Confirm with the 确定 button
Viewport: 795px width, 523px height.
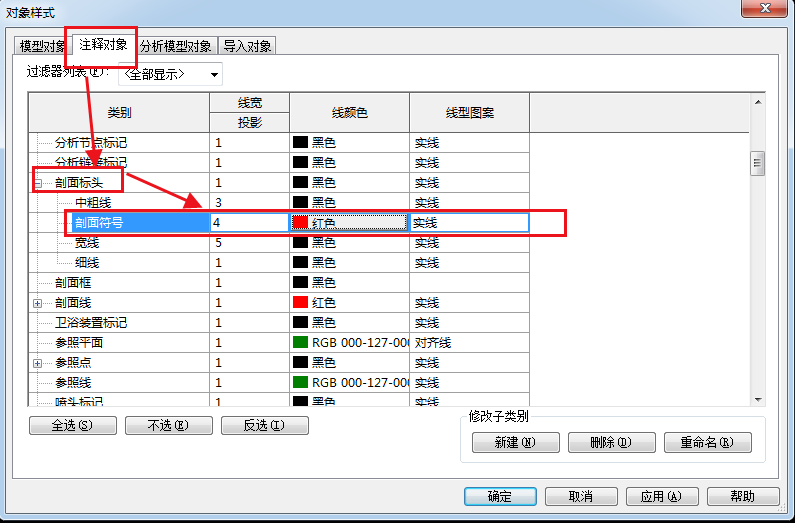coord(500,496)
